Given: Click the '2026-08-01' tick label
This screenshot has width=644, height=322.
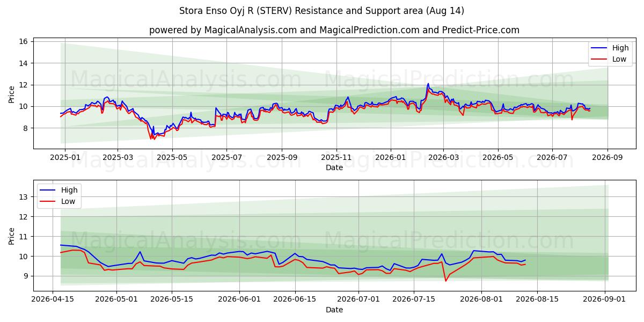Looking at the screenshot, I should [481, 300].
